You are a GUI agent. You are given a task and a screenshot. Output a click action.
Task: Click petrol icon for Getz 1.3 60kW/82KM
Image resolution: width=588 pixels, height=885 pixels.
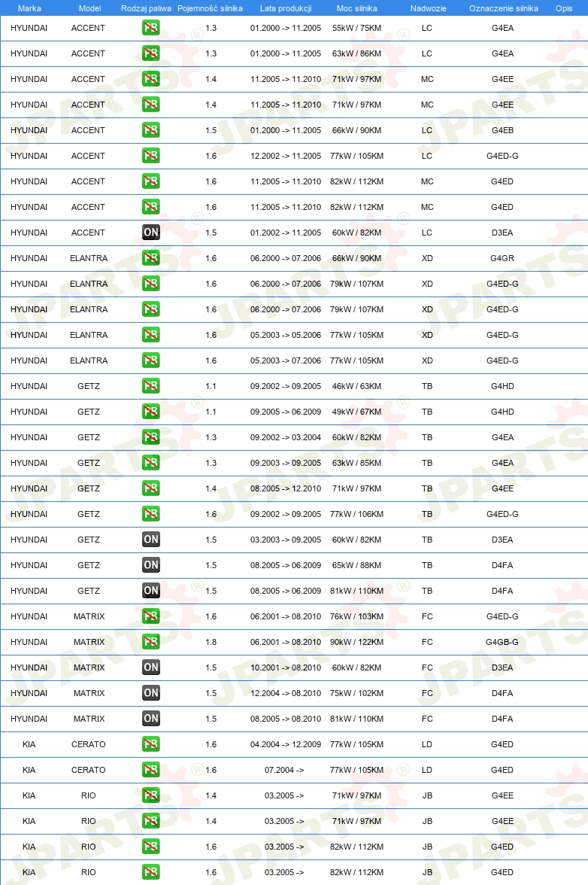(150, 437)
